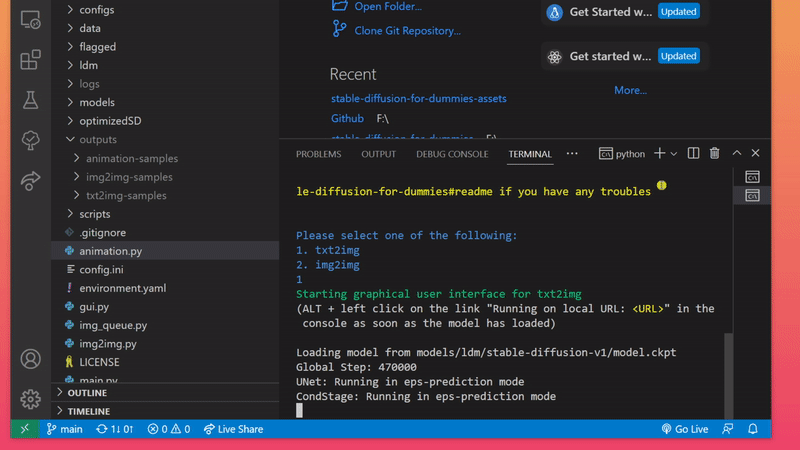Click Clone Git Repository icon

click(339, 29)
